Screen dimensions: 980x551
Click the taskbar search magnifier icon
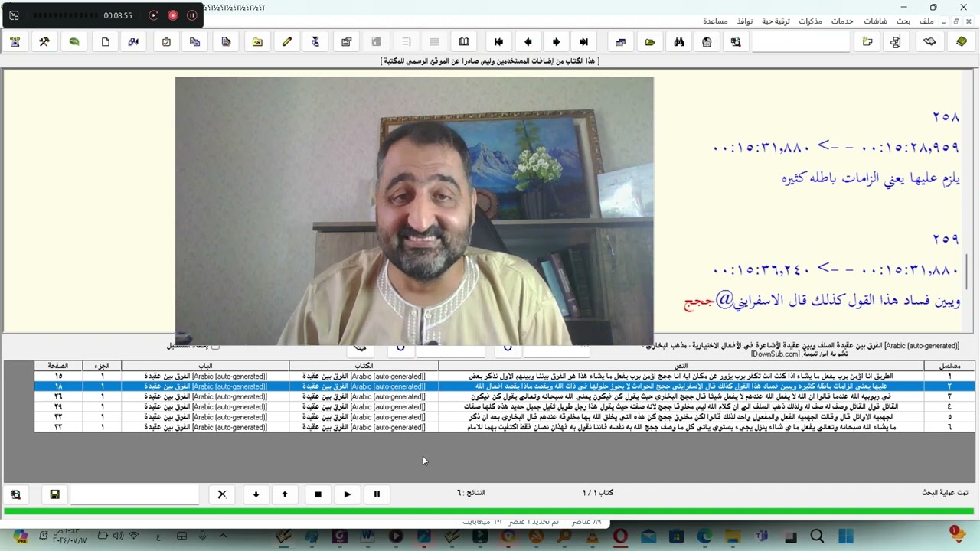(817, 536)
